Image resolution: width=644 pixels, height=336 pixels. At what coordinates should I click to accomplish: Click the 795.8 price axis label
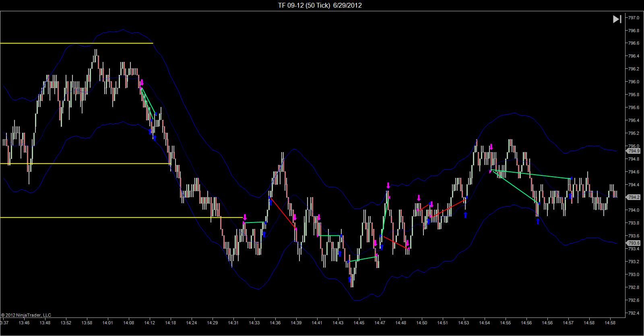tap(634, 95)
